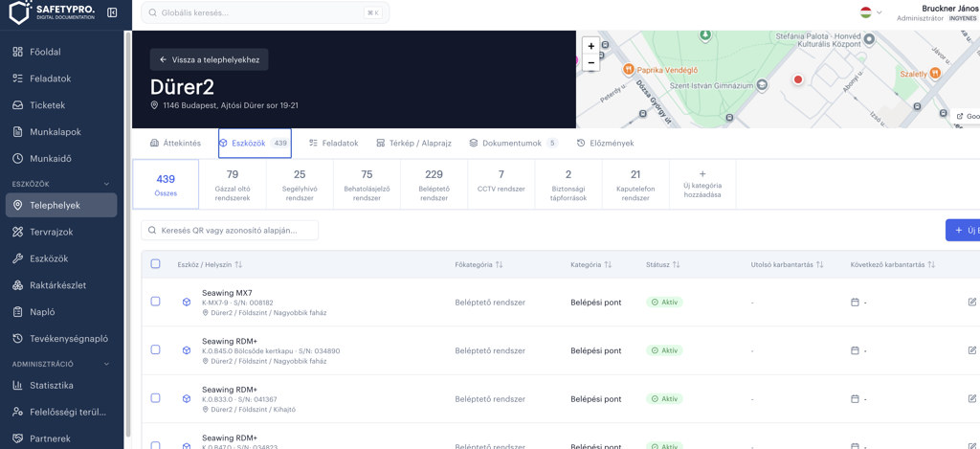Viewport: 980px width, 449px height.
Task: Switch to the Áttekintés tab
Action: [176, 144]
